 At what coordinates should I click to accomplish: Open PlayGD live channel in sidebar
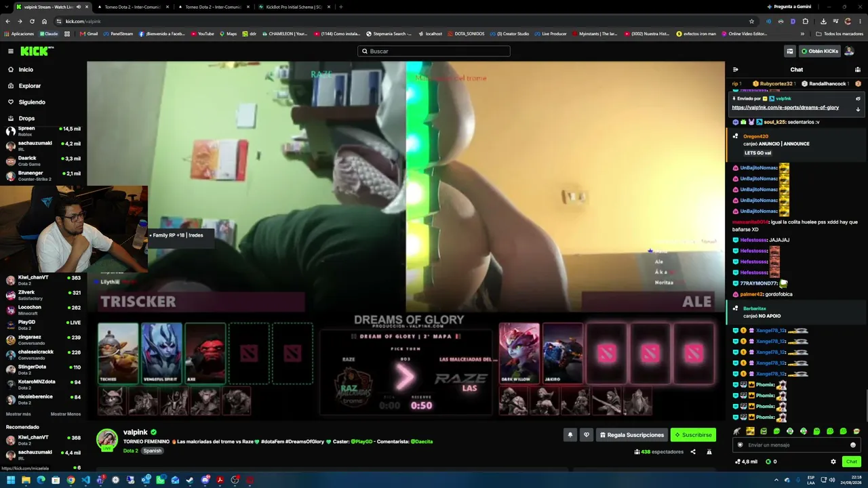coord(43,325)
